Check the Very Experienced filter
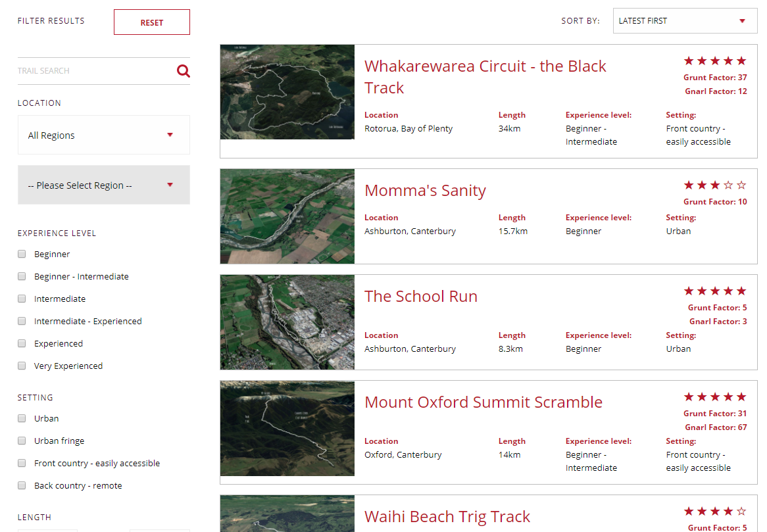The height and width of the screenshot is (532, 767). (x=21, y=366)
